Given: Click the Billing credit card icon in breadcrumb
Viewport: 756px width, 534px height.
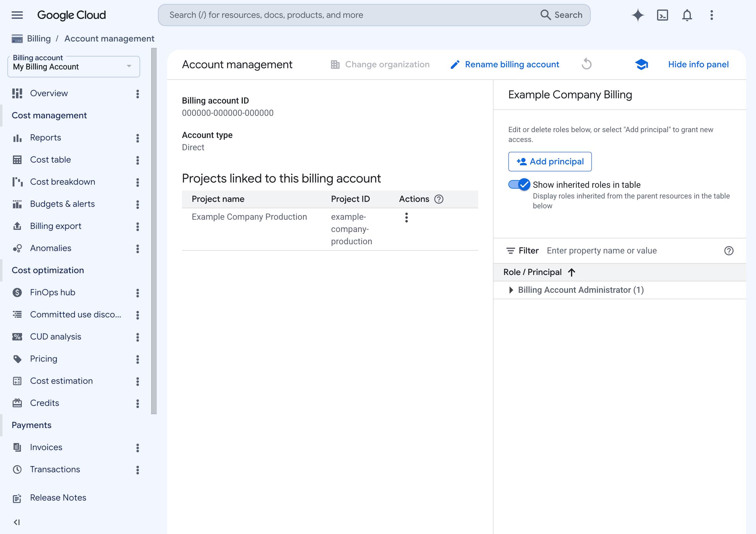Looking at the screenshot, I should [17, 39].
